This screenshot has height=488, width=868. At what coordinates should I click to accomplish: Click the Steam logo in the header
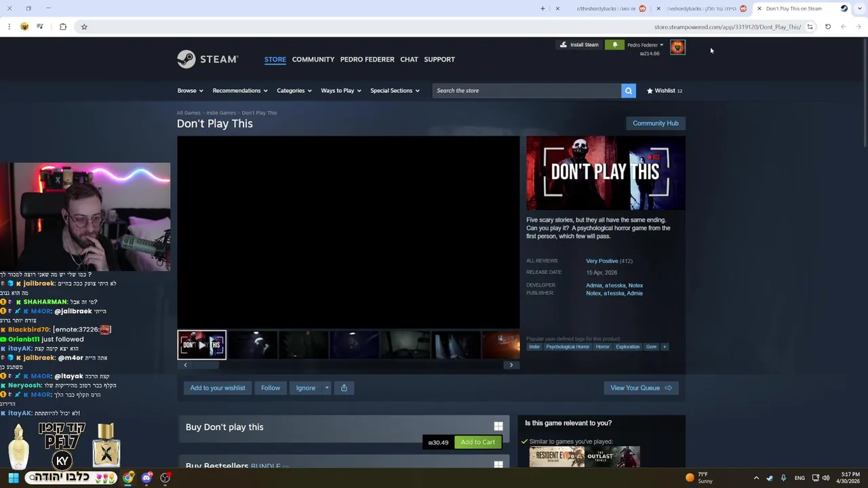point(208,59)
